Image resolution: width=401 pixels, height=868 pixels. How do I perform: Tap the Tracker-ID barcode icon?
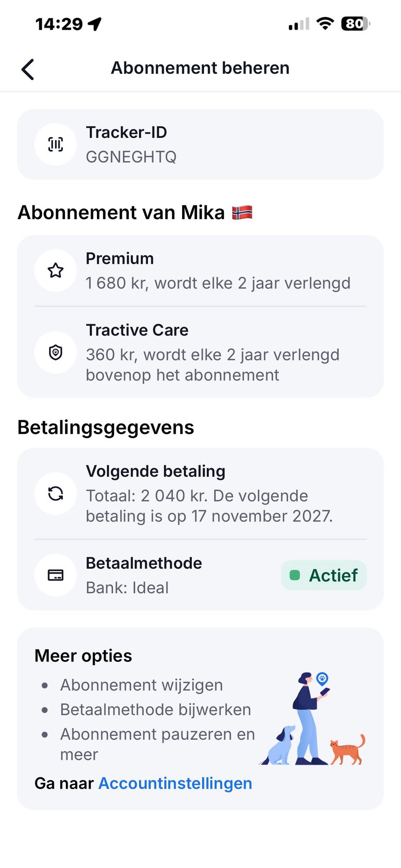tap(56, 144)
